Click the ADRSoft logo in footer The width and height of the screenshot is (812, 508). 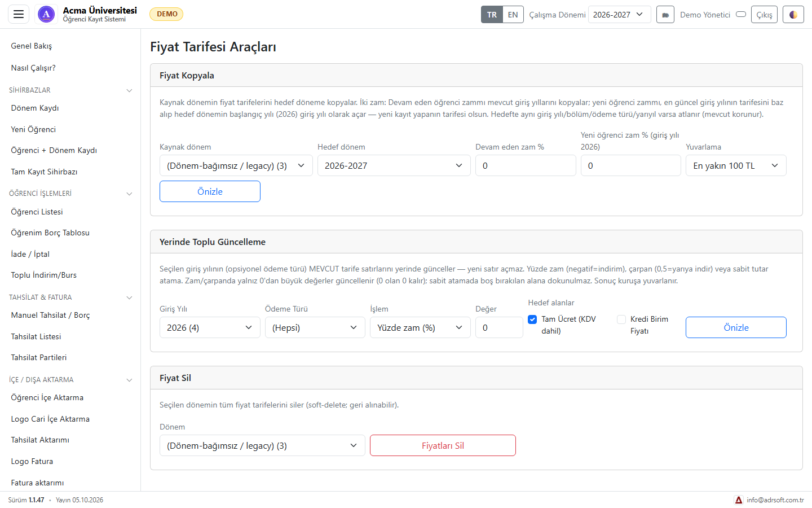[x=739, y=500]
